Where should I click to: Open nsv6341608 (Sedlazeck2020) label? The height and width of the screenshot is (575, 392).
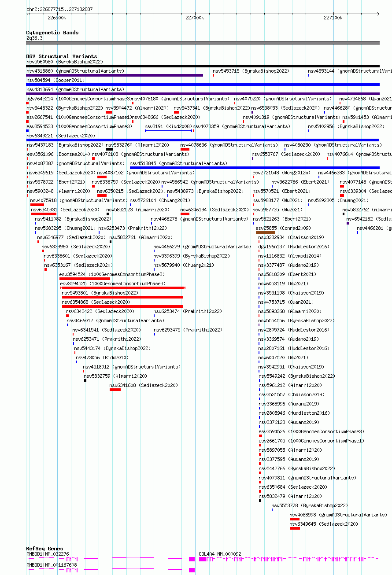coord(144,386)
